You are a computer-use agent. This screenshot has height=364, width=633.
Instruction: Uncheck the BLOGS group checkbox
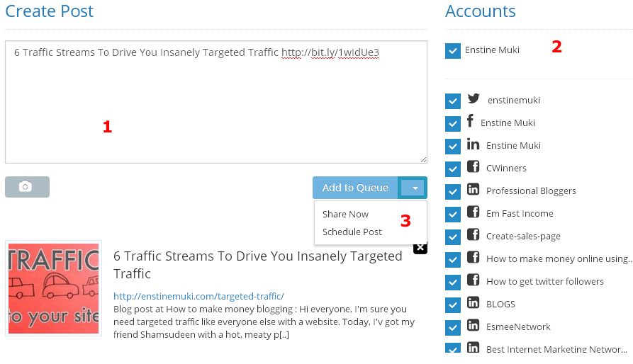coord(453,305)
